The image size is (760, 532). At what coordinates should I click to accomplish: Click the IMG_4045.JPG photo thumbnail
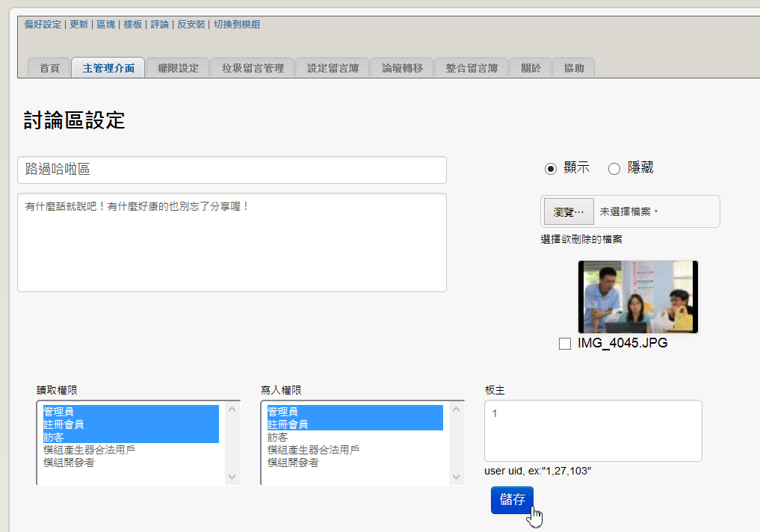(x=637, y=297)
